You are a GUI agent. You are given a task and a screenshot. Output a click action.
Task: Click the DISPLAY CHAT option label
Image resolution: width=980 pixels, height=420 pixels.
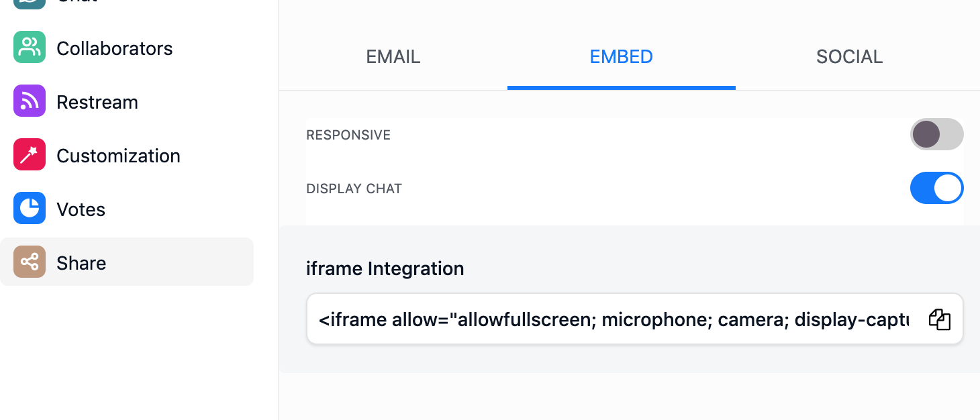pos(354,189)
